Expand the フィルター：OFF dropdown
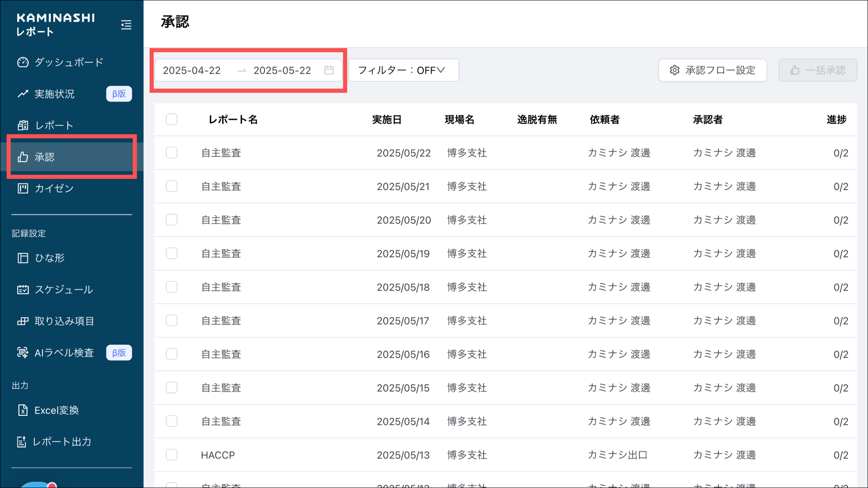The height and width of the screenshot is (488, 868). [x=403, y=70]
